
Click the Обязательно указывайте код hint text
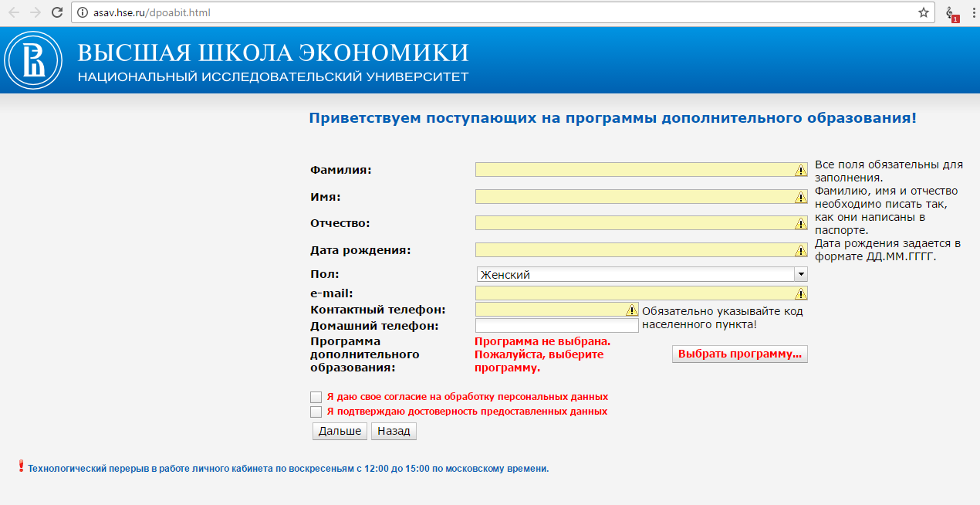723,317
